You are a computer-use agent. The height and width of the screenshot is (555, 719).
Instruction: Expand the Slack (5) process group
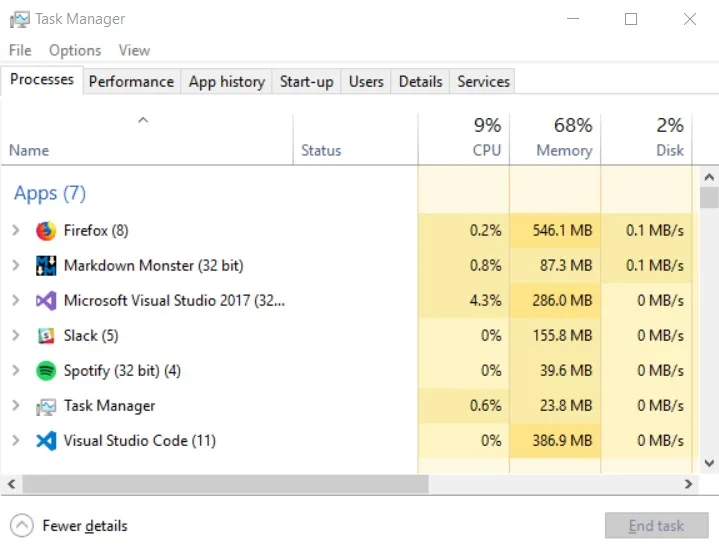(16, 335)
